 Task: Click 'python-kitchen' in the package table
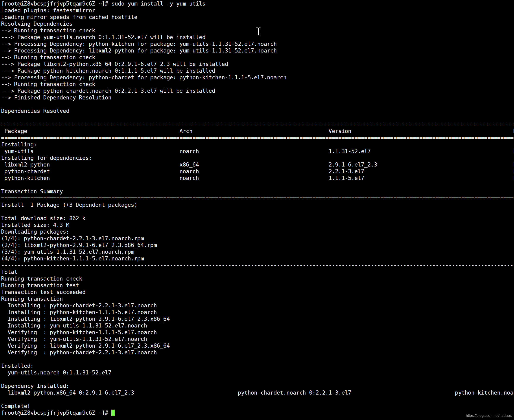pyautogui.click(x=27, y=178)
